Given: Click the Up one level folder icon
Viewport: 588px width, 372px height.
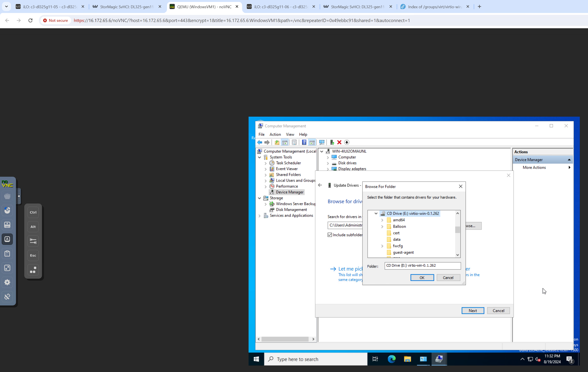Looking at the screenshot, I should click(277, 142).
